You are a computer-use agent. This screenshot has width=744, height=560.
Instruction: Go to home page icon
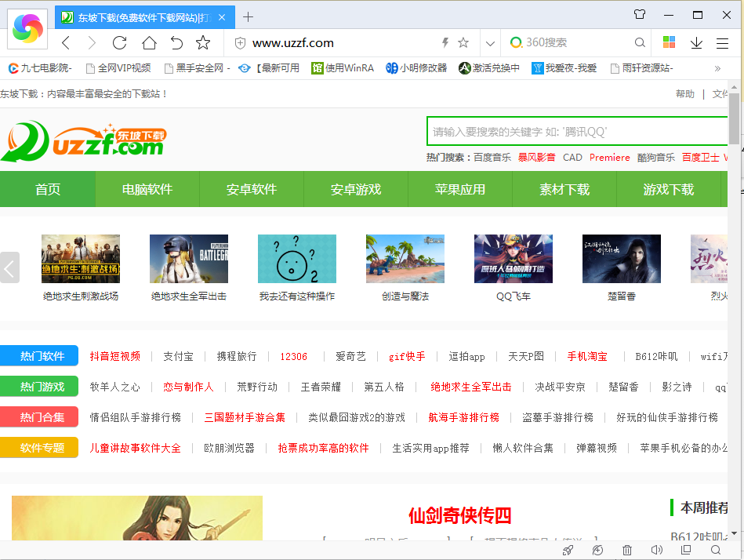(149, 42)
